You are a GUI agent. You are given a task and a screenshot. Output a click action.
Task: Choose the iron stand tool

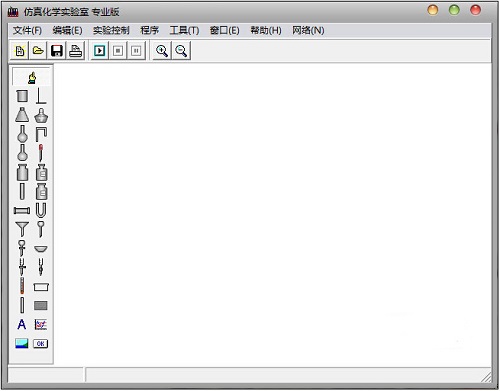41,96
